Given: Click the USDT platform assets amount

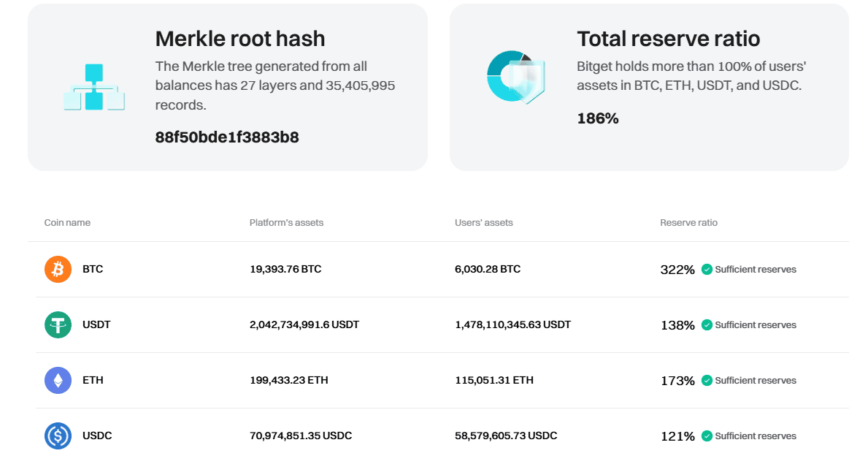Looking at the screenshot, I should [304, 324].
